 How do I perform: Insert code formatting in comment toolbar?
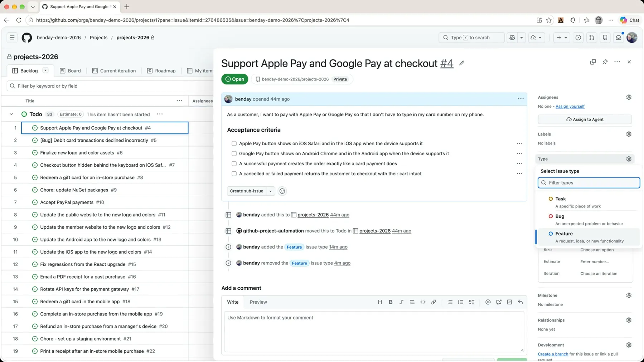[x=423, y=302]
